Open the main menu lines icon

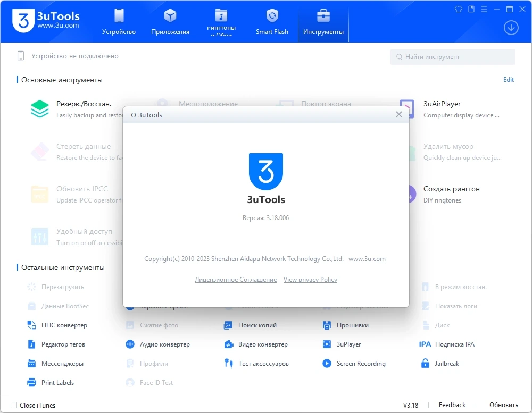484,9
